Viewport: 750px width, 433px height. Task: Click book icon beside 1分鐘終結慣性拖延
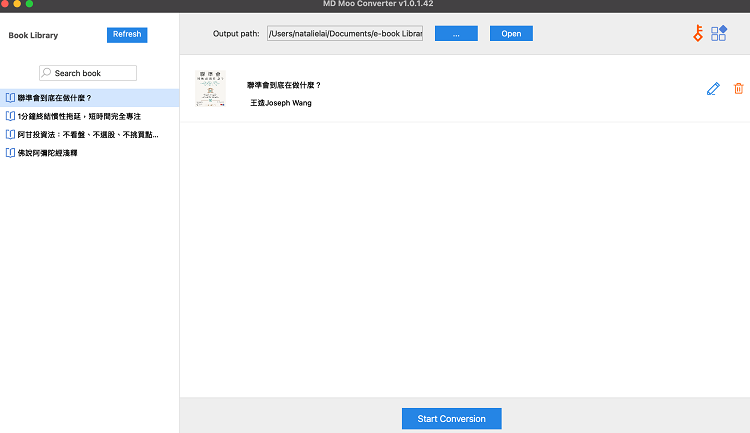(x=10, y=116)
